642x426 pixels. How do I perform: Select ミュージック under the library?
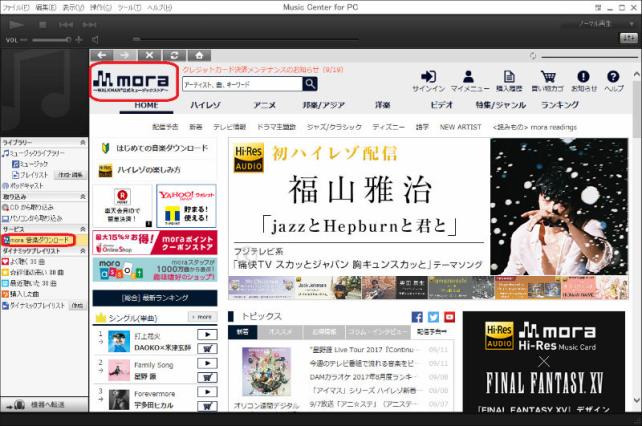(x=30, y=164)
